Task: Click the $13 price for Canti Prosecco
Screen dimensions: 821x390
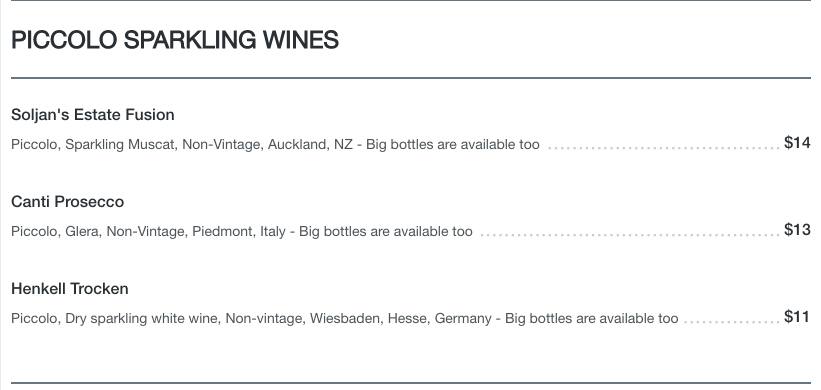Action: (x=797, y=229)
